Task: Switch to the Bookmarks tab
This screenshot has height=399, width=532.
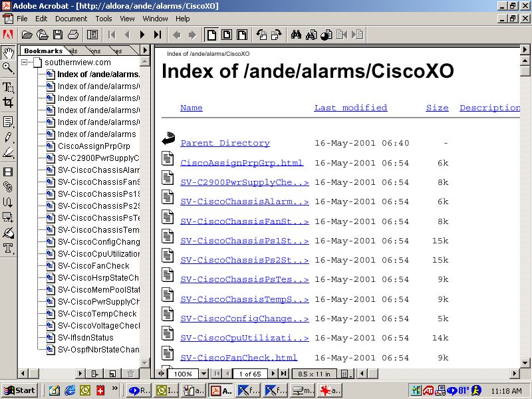Action: tap(43, 51)
